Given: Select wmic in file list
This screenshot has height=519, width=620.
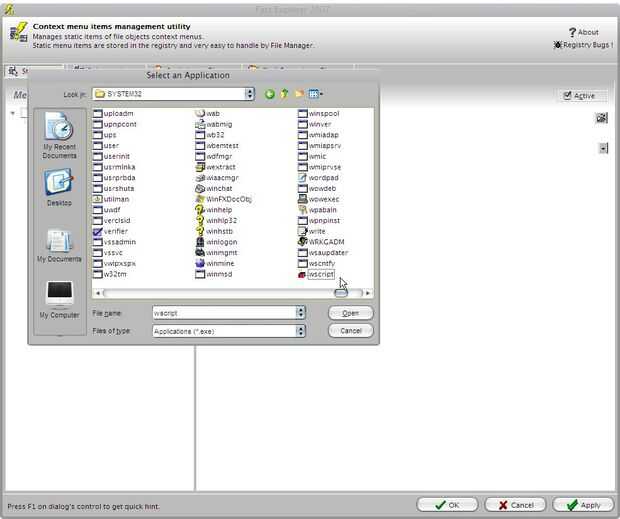Looking at the screenshot, I should pos(312,156).
